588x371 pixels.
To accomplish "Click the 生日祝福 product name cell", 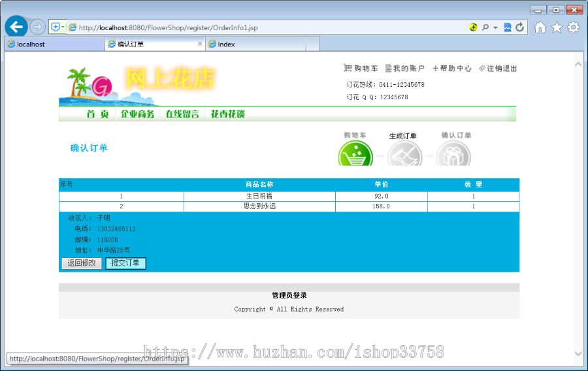I will coord(259,196).
